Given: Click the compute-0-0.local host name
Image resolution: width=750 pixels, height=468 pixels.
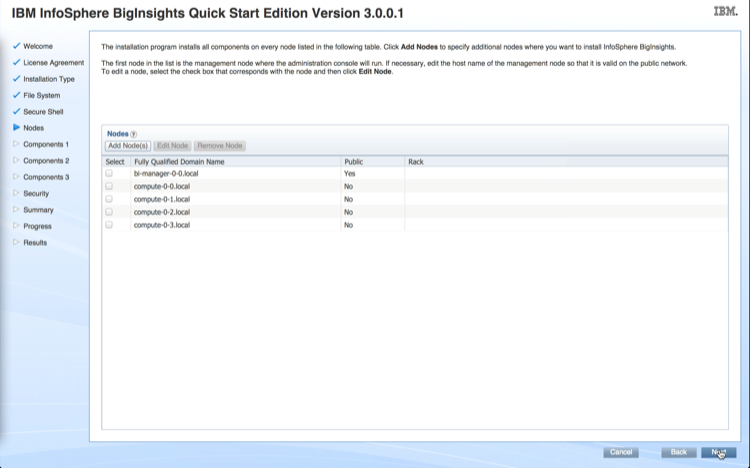Looking at the screenshot, I should click(162, 186).
